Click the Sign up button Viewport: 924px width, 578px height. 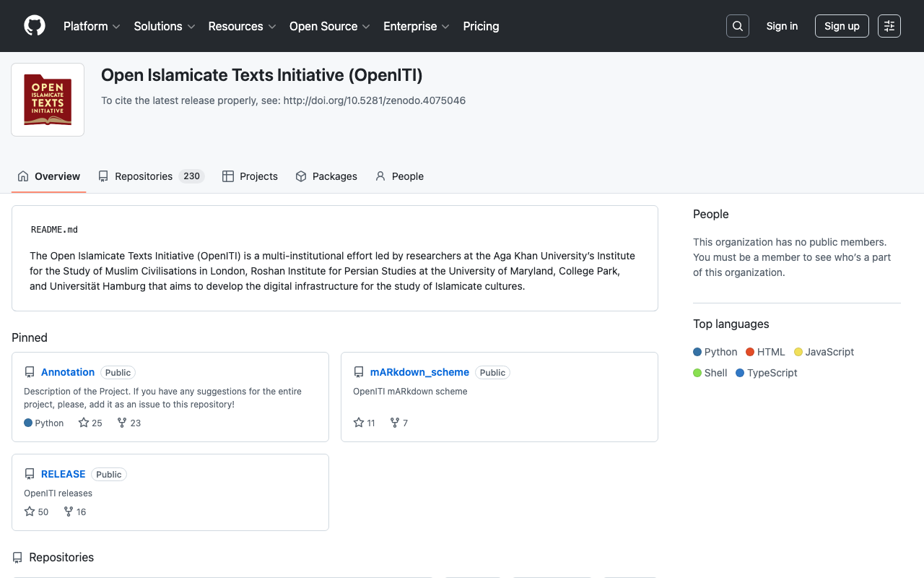842,25
